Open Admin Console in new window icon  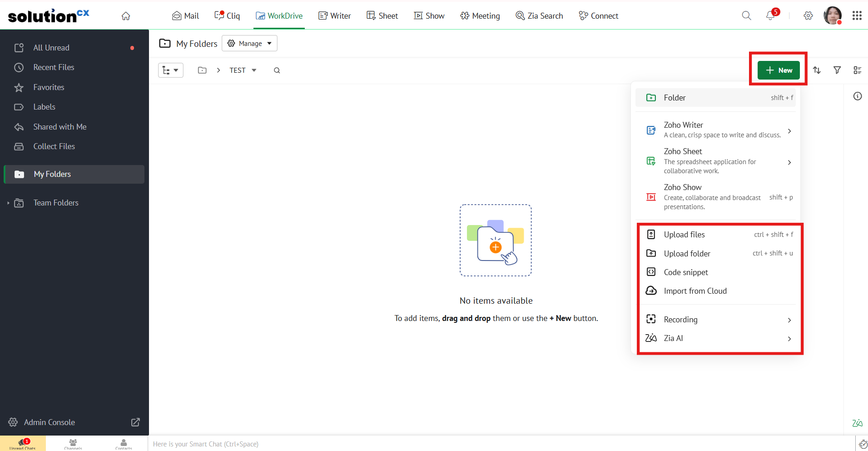pos(135,422)
